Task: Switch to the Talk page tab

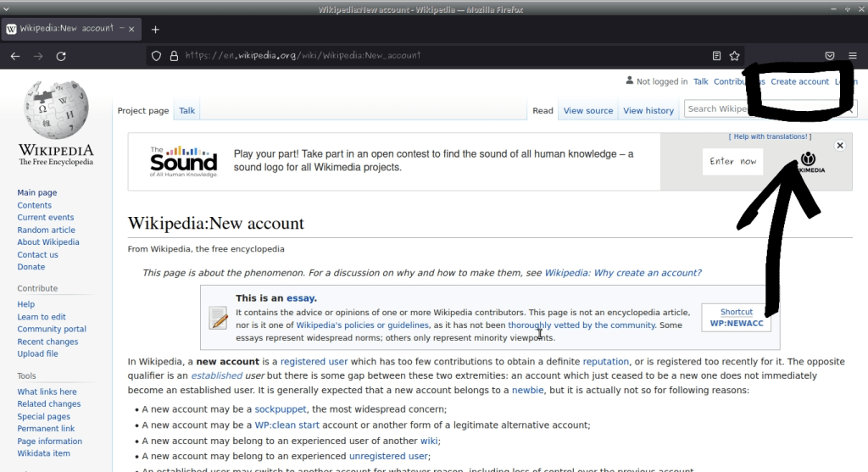Action: click(186, 111)
